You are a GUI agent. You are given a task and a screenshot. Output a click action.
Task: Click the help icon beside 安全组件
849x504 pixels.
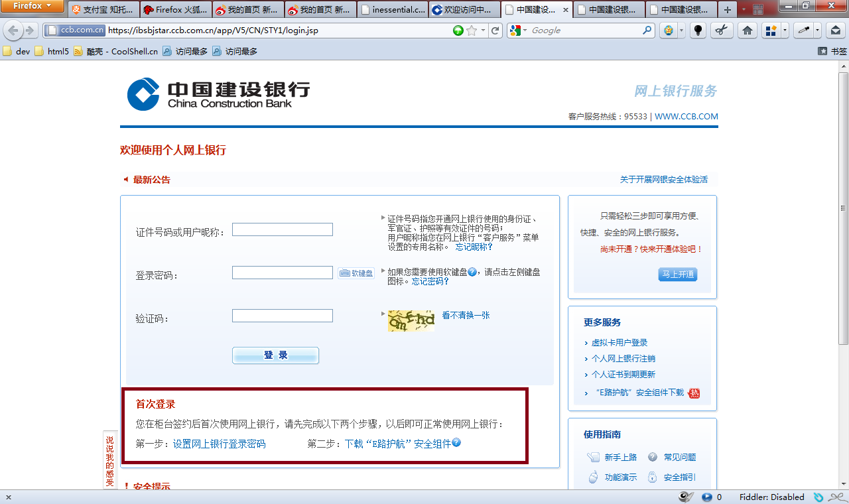456,443
